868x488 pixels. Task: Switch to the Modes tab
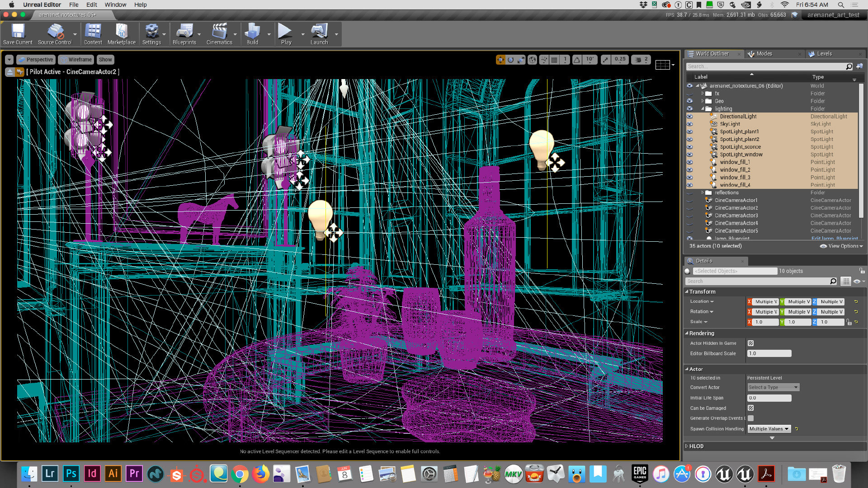[764, 54]
